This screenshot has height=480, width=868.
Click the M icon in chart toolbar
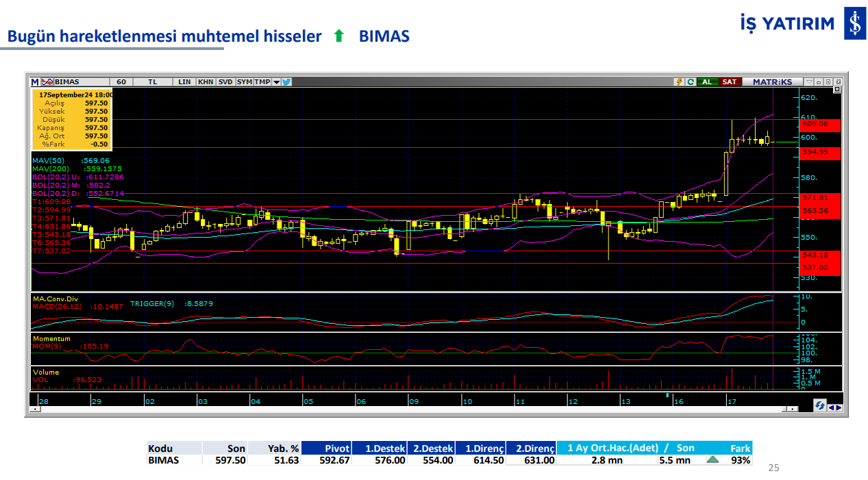tap(35, 81)
